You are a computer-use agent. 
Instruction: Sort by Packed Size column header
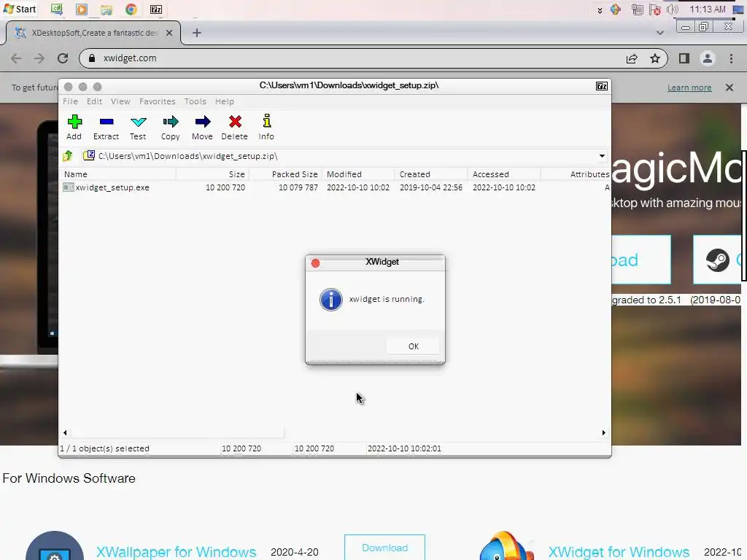click(x=286, y=174)
